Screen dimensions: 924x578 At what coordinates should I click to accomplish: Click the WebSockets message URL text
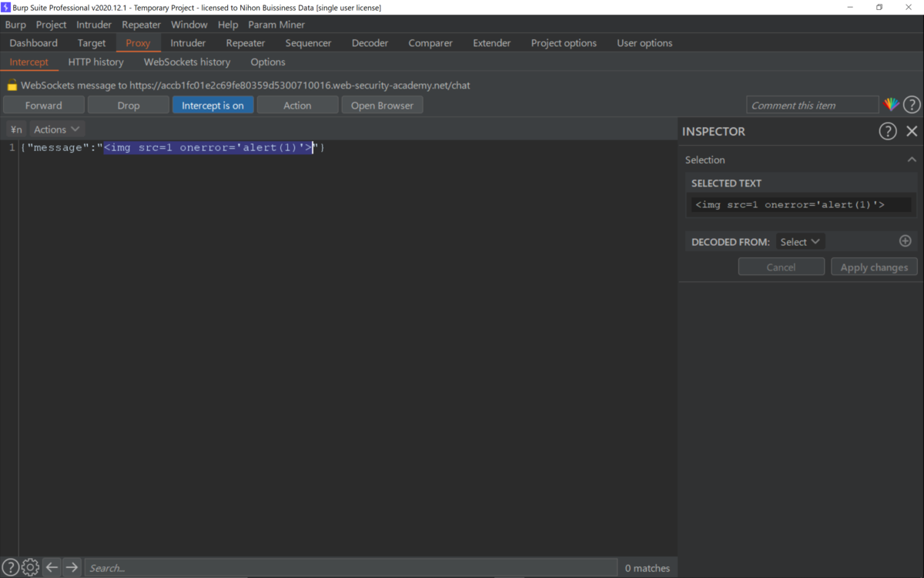246,86
